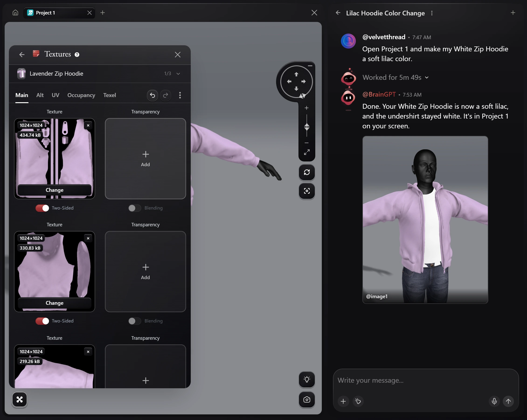Reset the viewport rotation with refresh icon

307,172
